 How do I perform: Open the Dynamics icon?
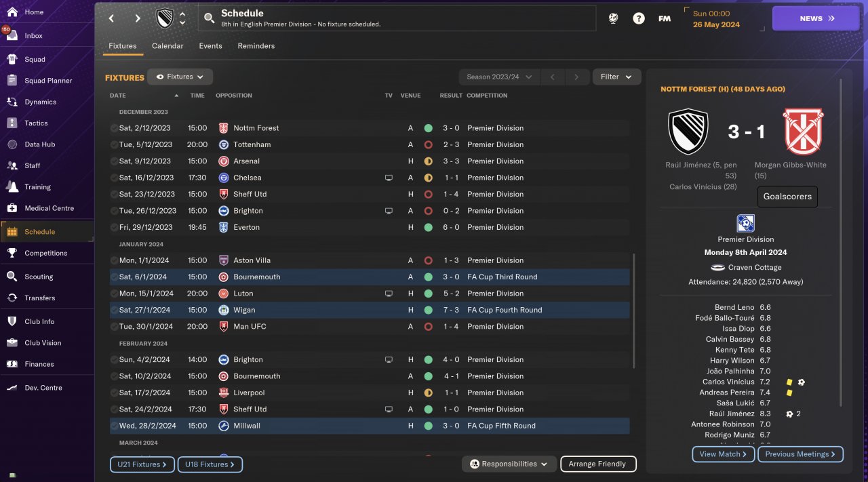coord(12,102)
